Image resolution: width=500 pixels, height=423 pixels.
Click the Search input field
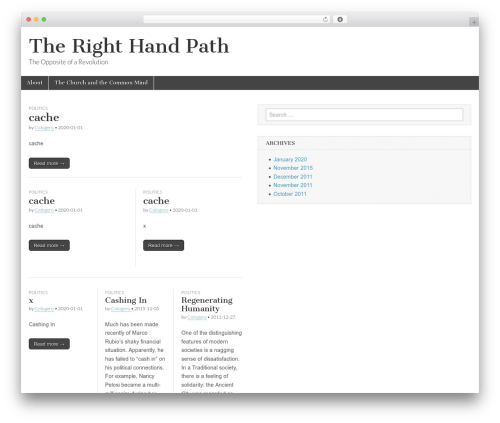coord(364,115)
